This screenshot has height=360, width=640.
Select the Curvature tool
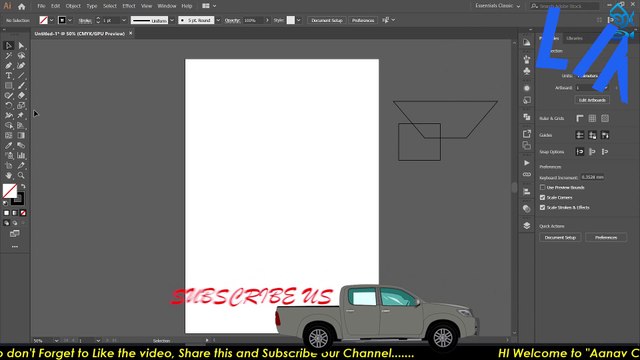point(21,66)
